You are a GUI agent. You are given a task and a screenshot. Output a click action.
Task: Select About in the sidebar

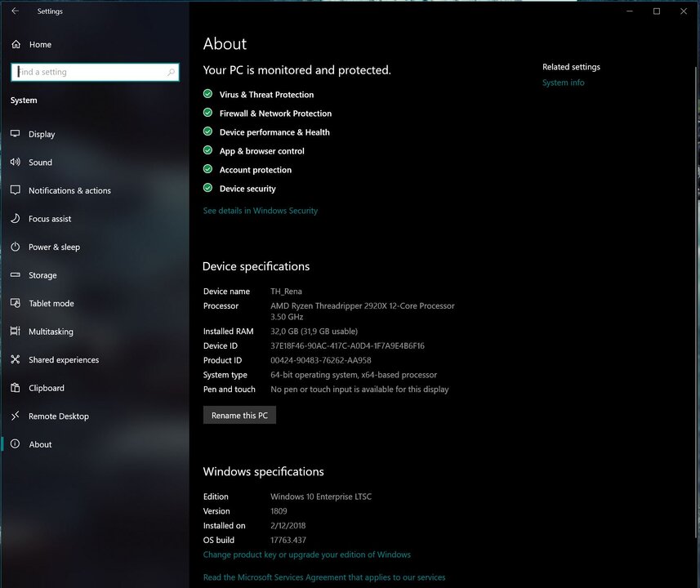point(94,443)
